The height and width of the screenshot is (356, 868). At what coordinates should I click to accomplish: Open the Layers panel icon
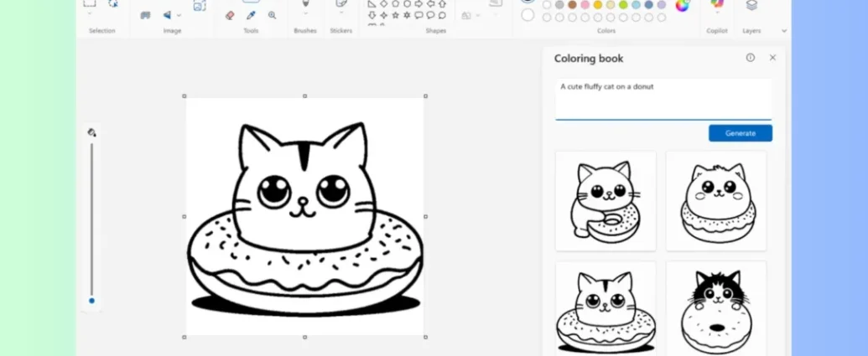point(751,5)
